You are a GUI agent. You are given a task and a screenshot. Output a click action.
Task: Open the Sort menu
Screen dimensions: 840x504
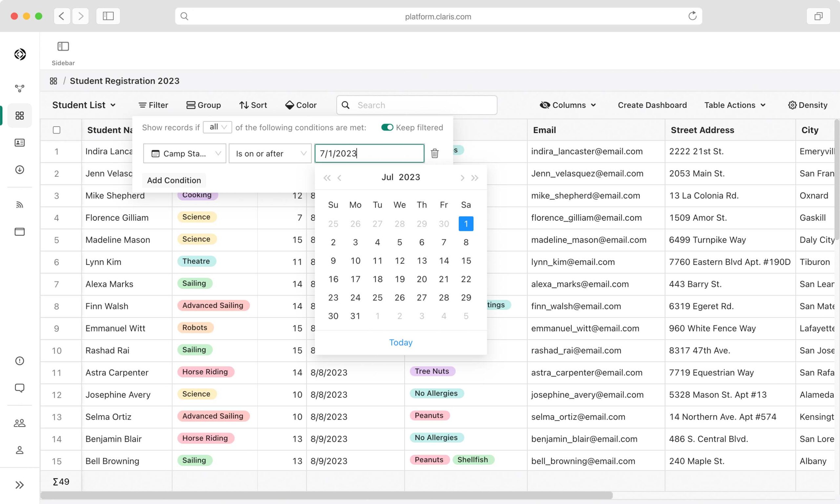(253, 105)
